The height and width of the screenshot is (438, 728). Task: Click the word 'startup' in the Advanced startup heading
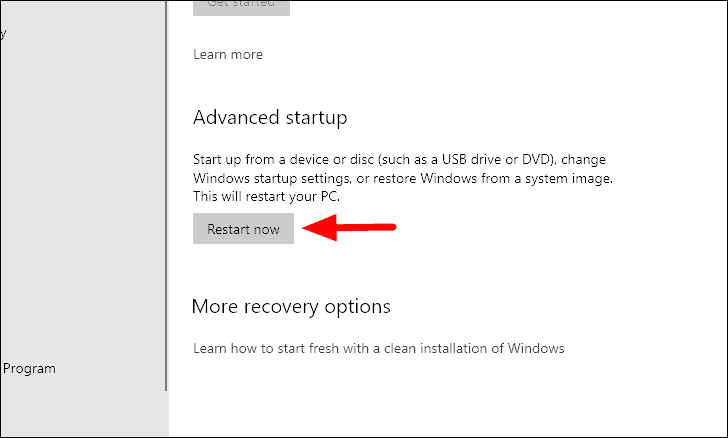point(316,118)
